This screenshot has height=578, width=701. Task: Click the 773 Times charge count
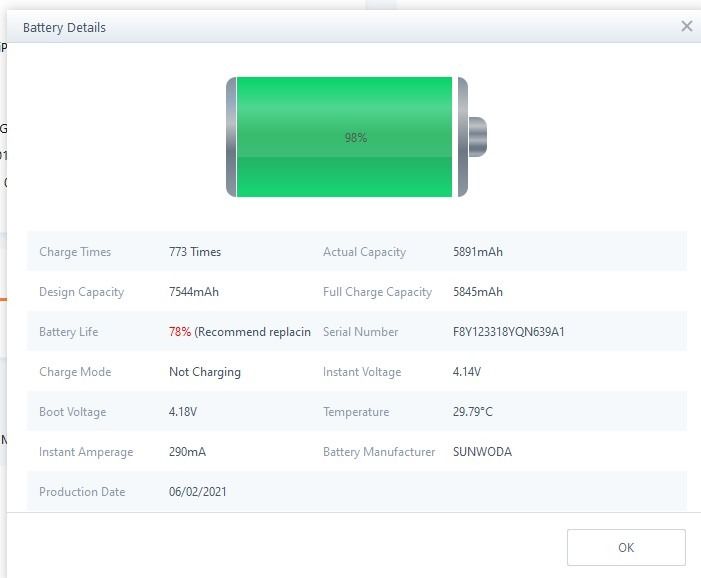pos(195,252)
